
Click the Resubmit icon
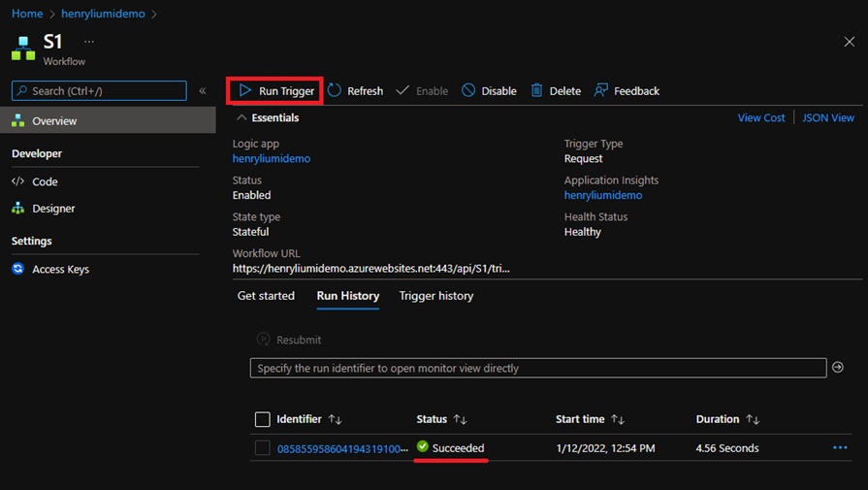pyautogui.click(x=264, y=339)
